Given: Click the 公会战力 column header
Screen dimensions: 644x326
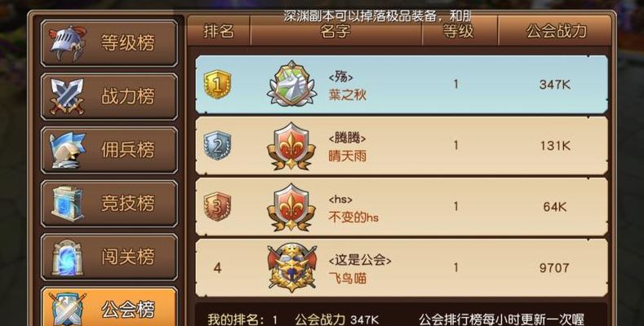Looking at the screenshot, I should point(557,31).
